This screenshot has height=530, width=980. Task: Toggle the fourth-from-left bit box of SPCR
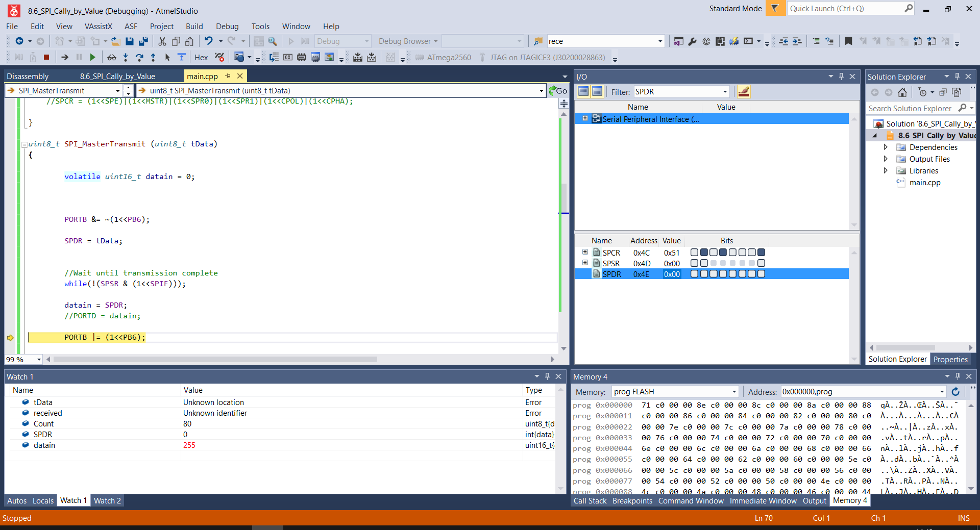pos(723,253)
